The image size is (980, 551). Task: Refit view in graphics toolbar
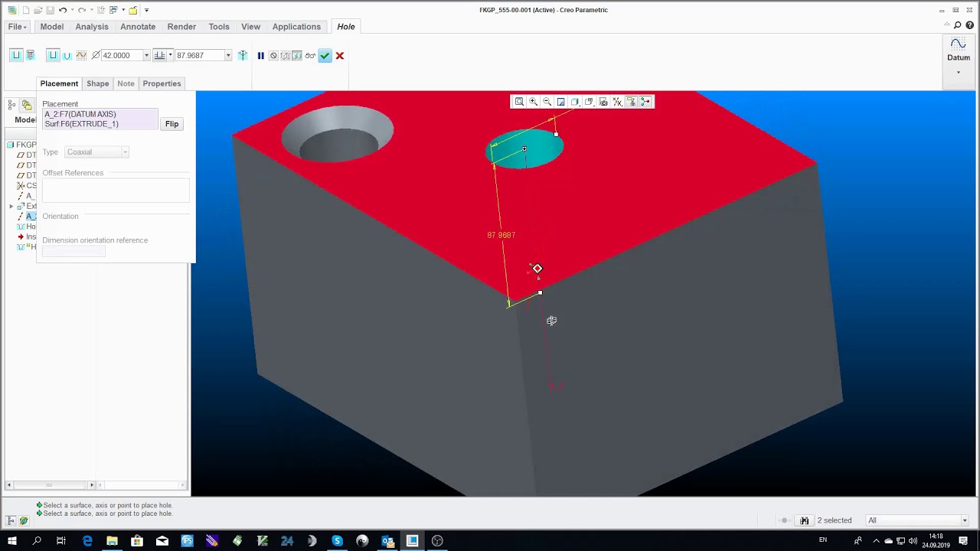tap(519, 102)
